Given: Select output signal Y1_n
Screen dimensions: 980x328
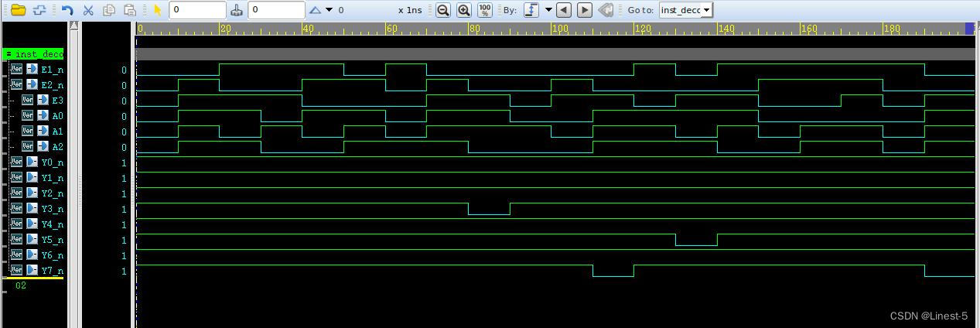Looking at the screenshot, I should 52,178.
